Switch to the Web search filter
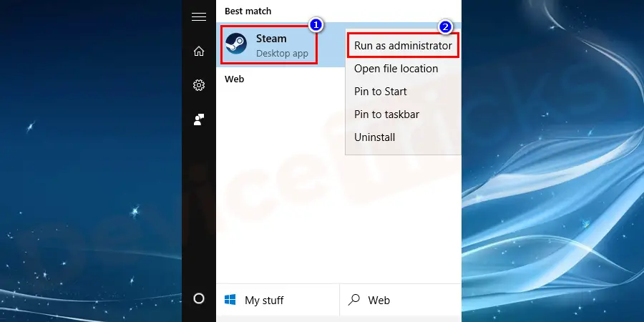Viewport: 644px width, 322px height. (401, 301)
